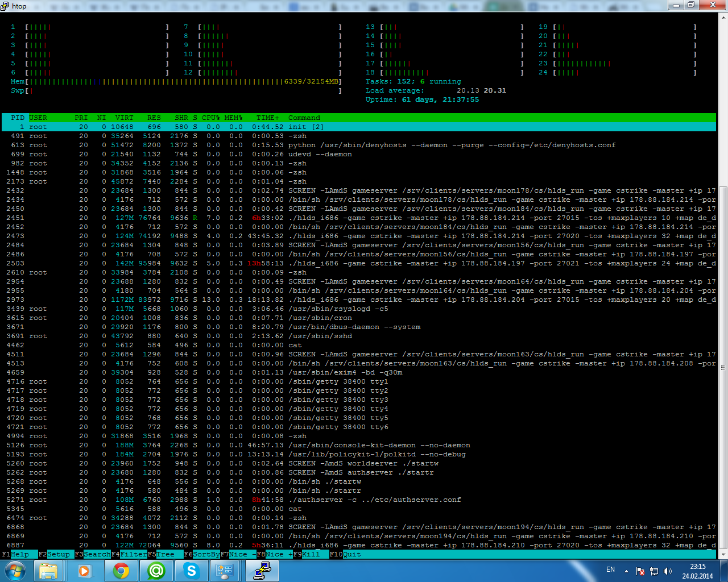Open F2 Setup in htop footer
Screen dimensions: 728x582
click(54, 554)
